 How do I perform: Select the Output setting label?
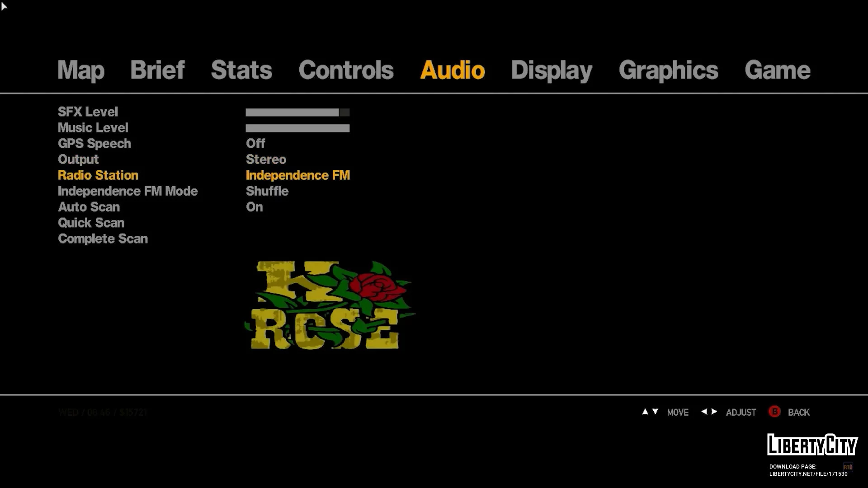pos(78,160)
